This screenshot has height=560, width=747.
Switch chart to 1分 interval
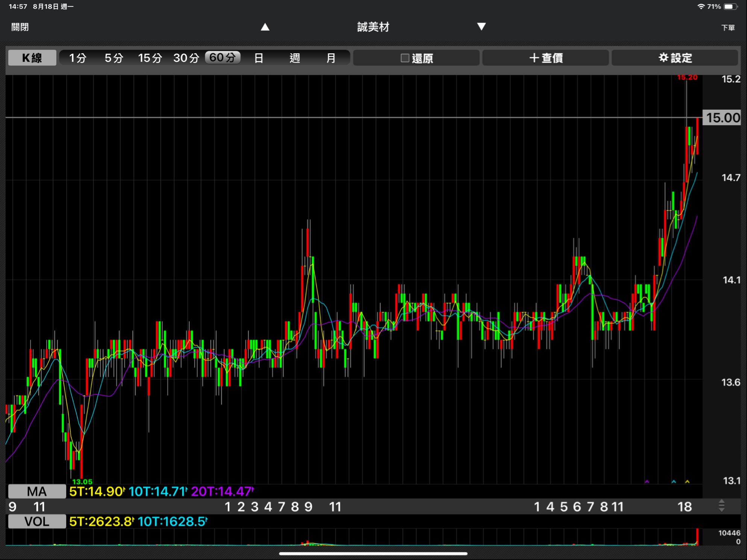78,58
